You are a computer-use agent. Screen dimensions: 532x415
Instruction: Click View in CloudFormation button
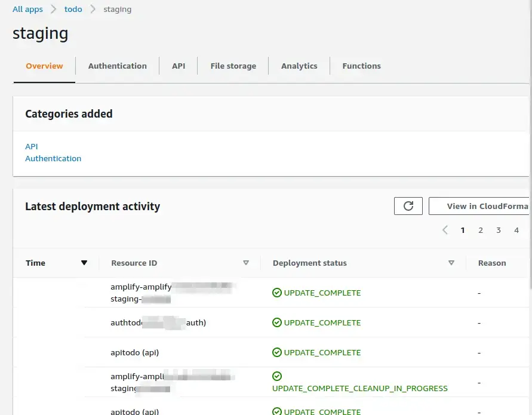tap(479, 206)
